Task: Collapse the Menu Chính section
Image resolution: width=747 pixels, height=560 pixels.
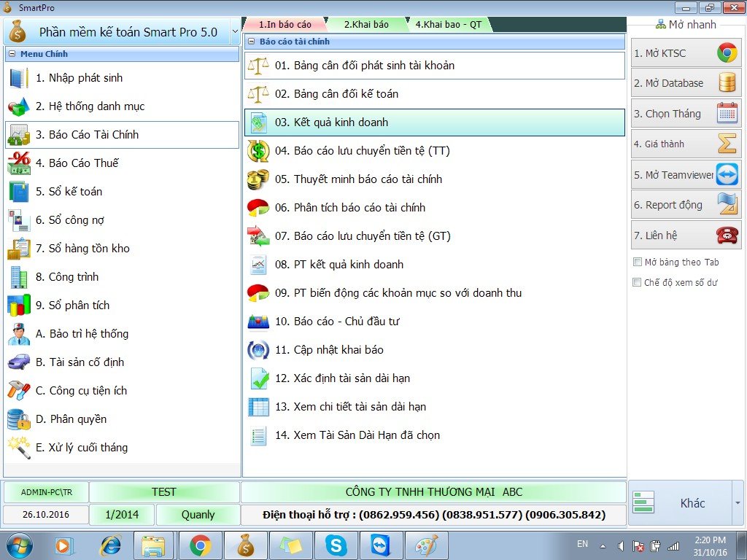Action: pos(12,54)
